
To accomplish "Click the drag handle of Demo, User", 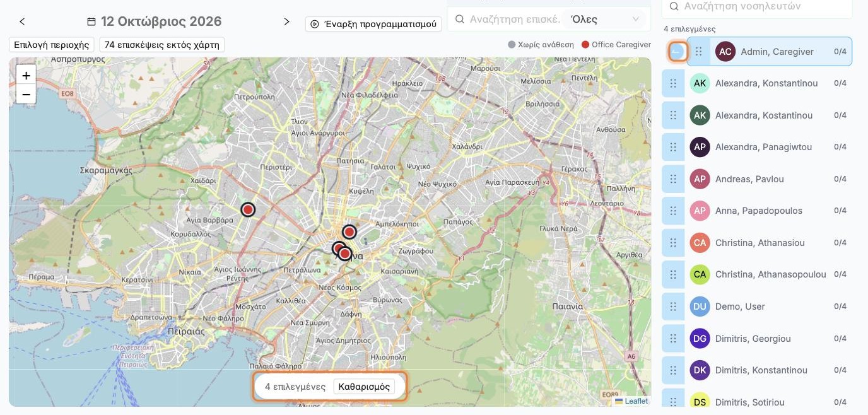I will [673, 307].
